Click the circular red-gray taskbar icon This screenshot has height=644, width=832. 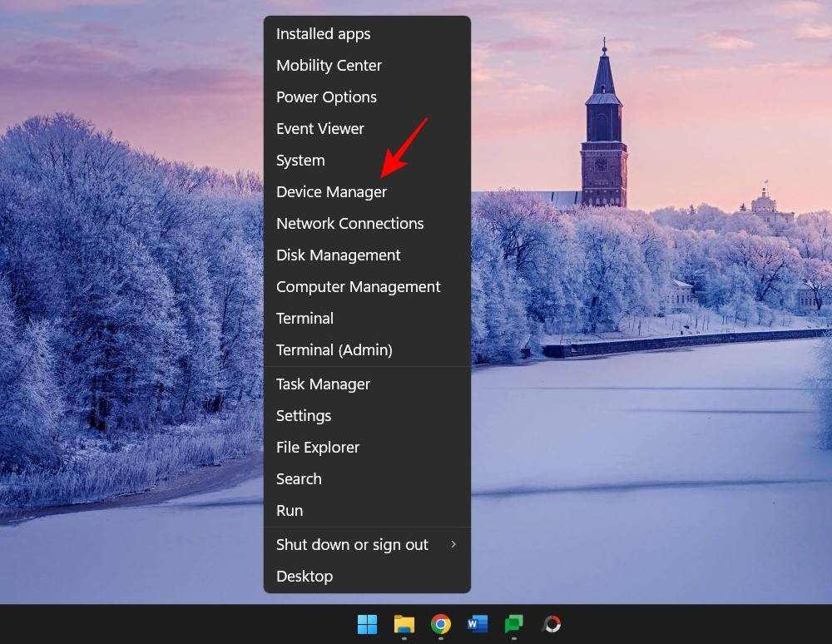(551, 624)
